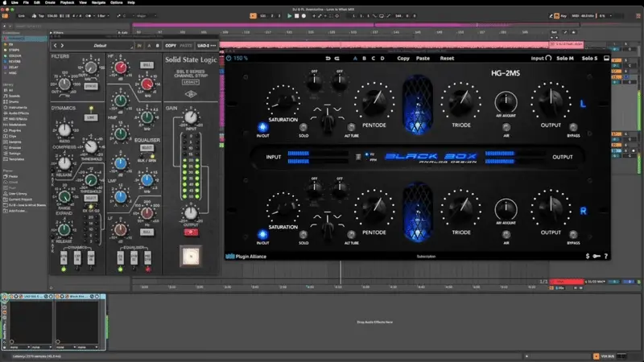
Task: Toggle SSL red output phase button
Action: (x=191, y=232)
